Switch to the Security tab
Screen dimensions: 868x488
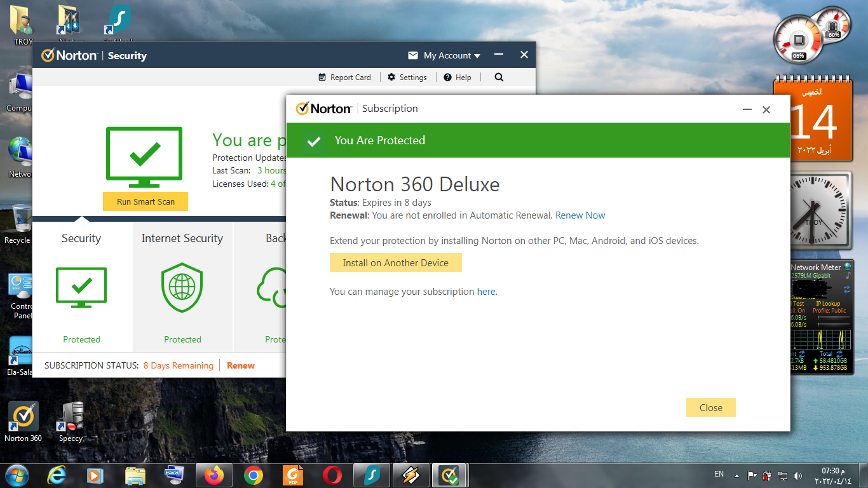click(x=81, y=238)
